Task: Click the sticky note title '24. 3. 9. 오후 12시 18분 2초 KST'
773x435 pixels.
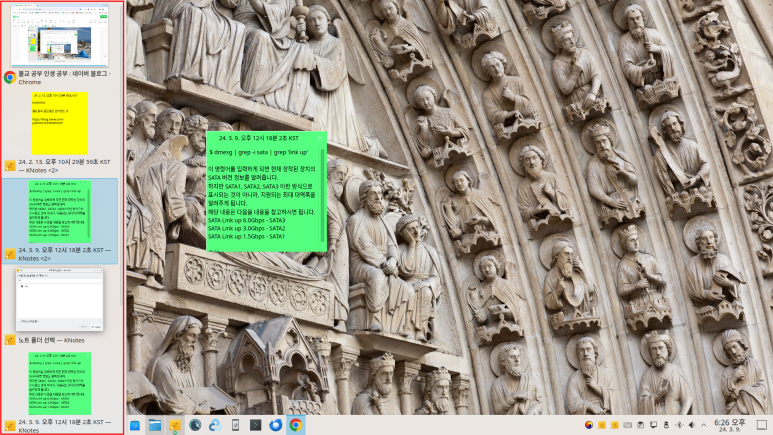Action: [259, 138]
